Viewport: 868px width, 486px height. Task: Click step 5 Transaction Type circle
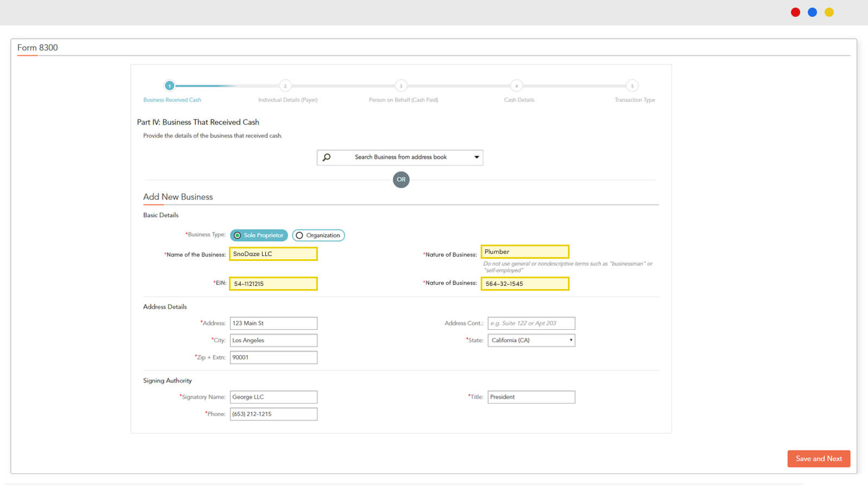pyautogui.click(x=632, y=86)
